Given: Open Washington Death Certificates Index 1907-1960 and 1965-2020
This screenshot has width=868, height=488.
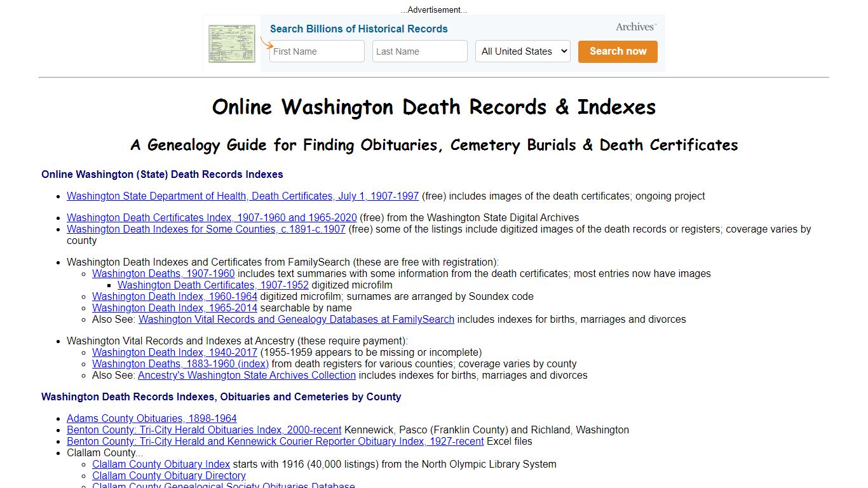Looking at the screenshot, I should [x=212, y=217].
